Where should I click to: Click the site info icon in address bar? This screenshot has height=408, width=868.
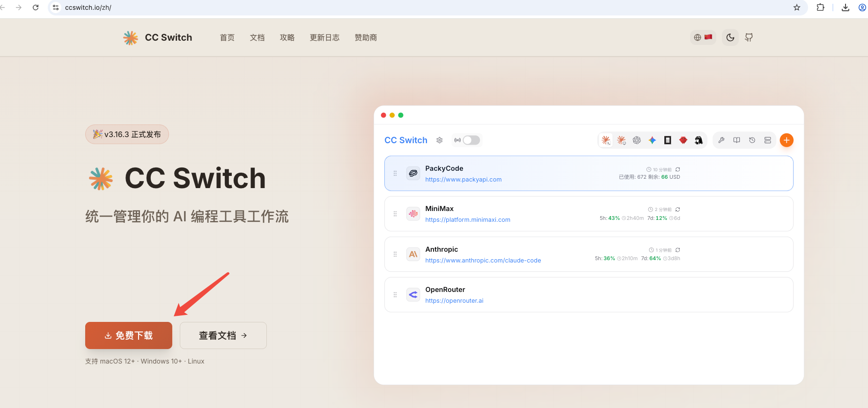pos(56,7)
